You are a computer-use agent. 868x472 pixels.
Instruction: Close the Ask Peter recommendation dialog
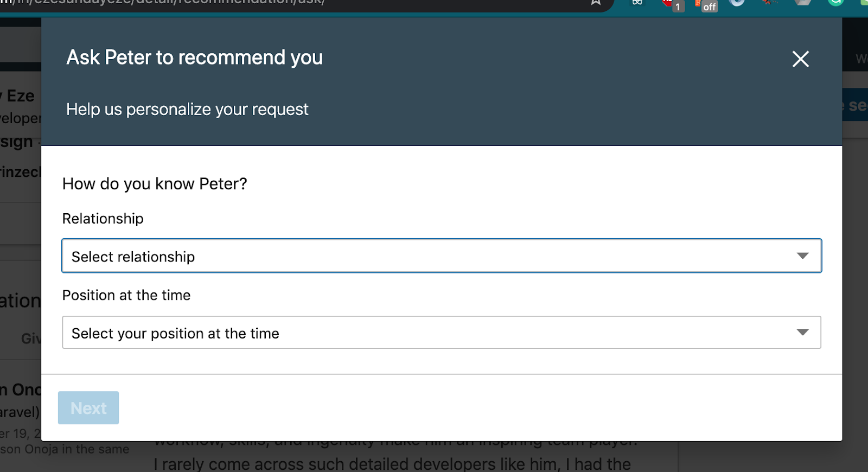pos(800,59)
